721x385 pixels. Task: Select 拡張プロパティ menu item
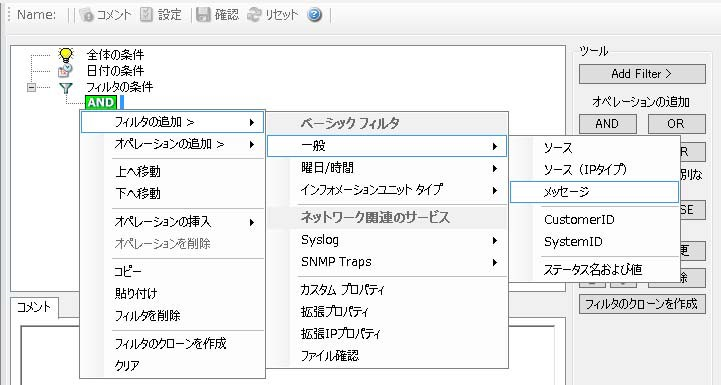coord(387,311)
